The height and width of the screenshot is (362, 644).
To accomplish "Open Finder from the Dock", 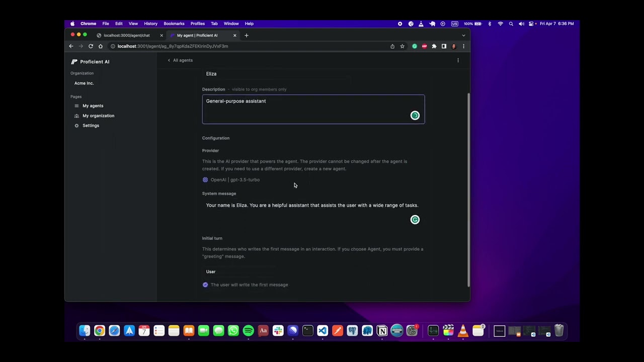I will (84, 331).
